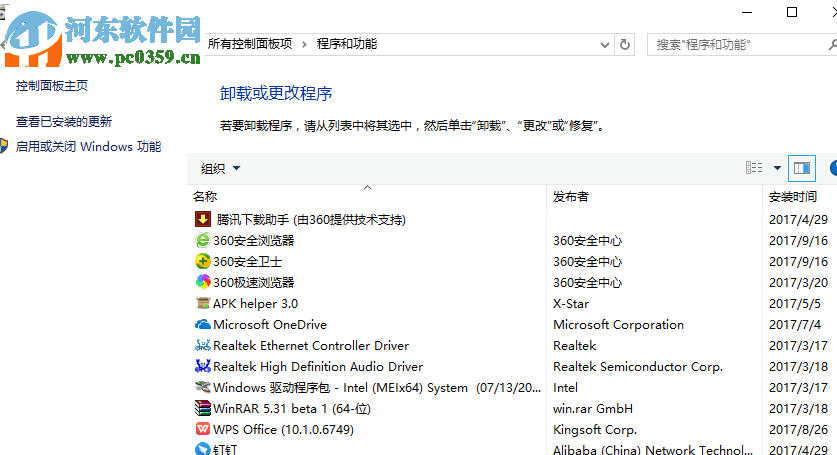Select the WPS Office (10.1.0.6749) entry

point(283,430)
